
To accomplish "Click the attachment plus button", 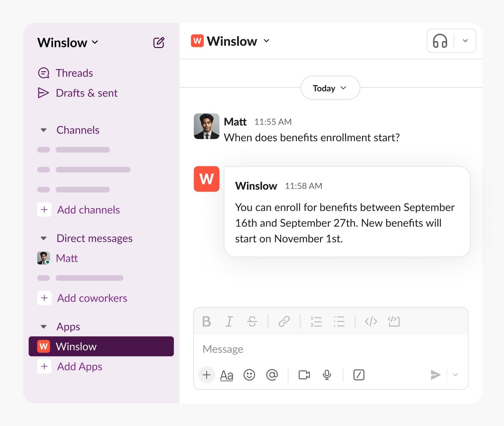I will pyautogui.click(x=206, y=375).
